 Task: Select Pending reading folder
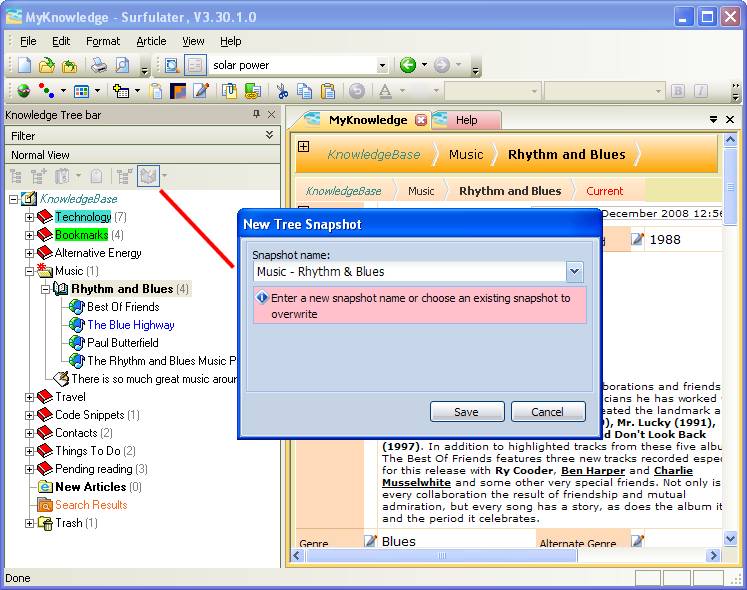coord(93,469)
